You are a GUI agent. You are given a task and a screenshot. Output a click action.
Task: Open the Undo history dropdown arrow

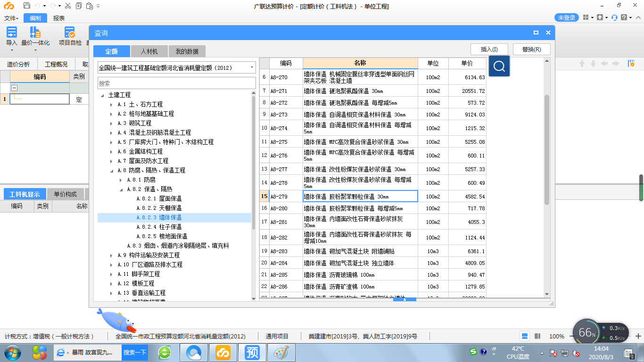tap(45, 6)
